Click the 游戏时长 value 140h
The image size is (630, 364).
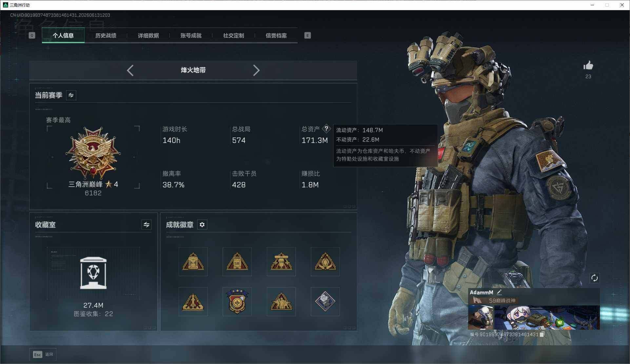171,140
